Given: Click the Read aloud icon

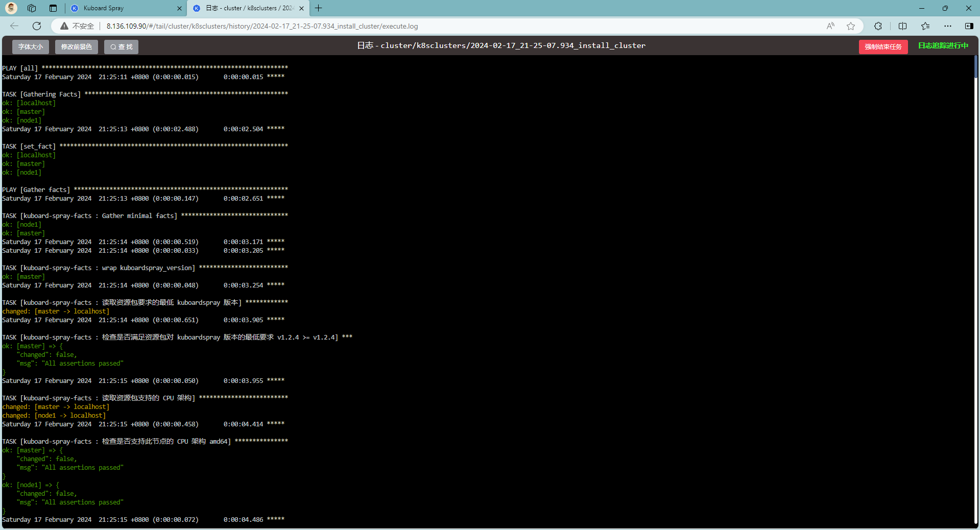Looking at the screenshot, I should [x=830, y=26].
